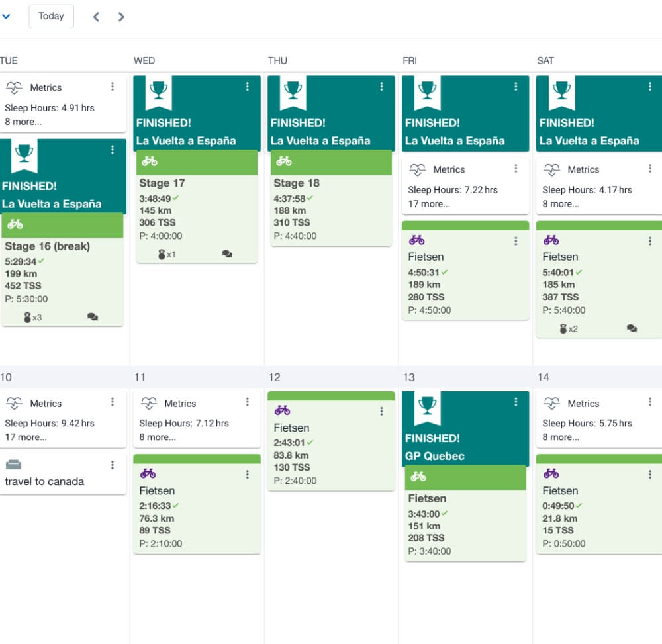Viewport: 662px width, 644px height.
Task: Click the Today button
Action: tap(51, 17)
